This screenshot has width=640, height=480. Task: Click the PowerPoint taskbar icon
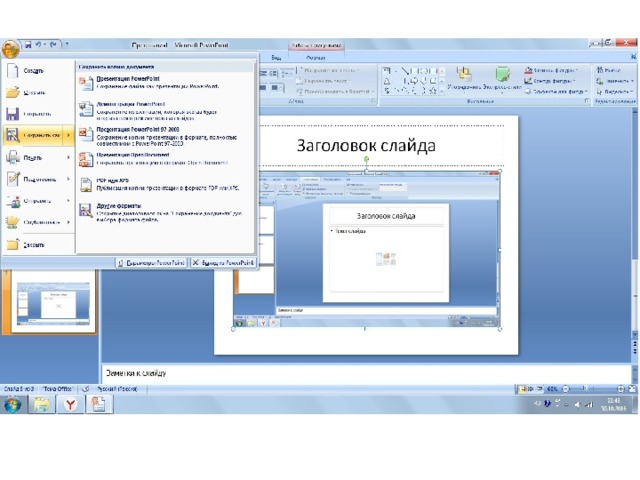[99, 404]
